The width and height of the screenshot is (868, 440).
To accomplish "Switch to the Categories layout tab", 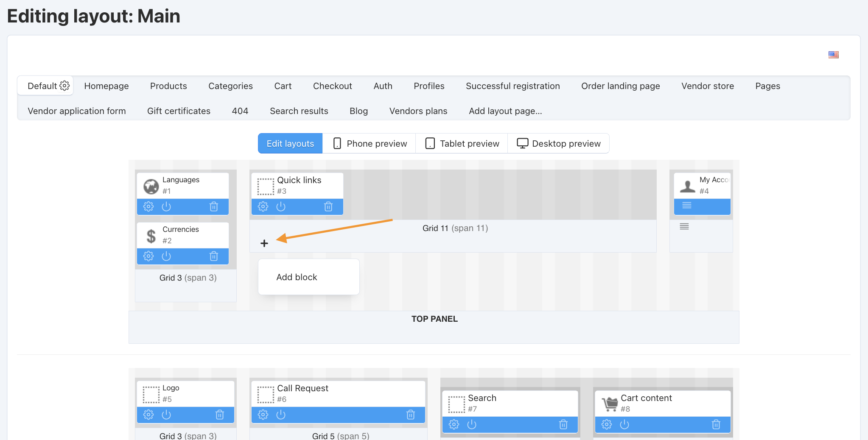I will click(230, 86).
